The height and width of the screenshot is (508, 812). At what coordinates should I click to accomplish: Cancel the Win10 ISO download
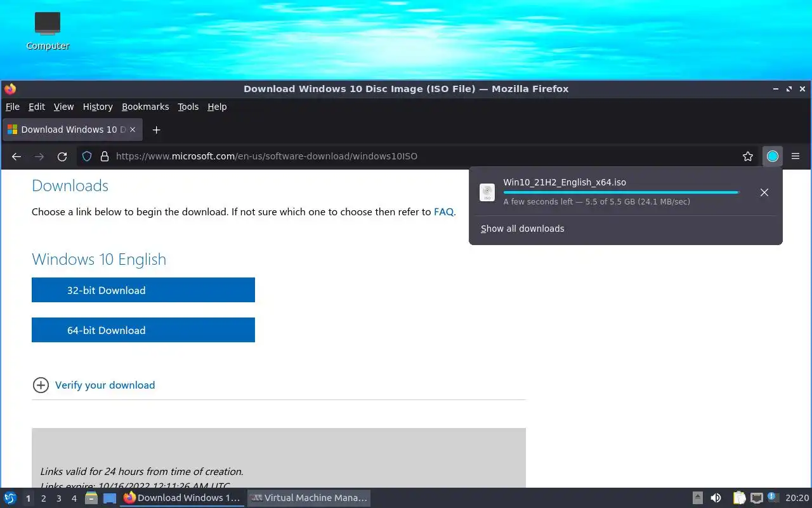764,192
